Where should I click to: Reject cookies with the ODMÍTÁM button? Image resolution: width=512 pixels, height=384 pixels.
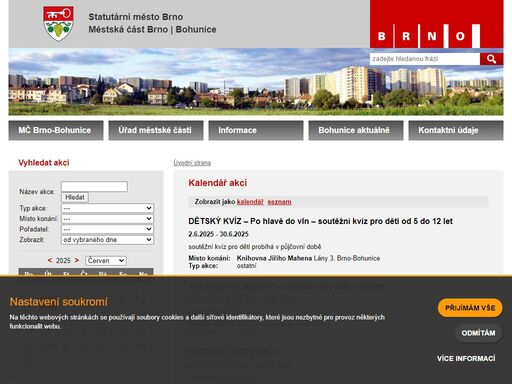tap(478, 333)
